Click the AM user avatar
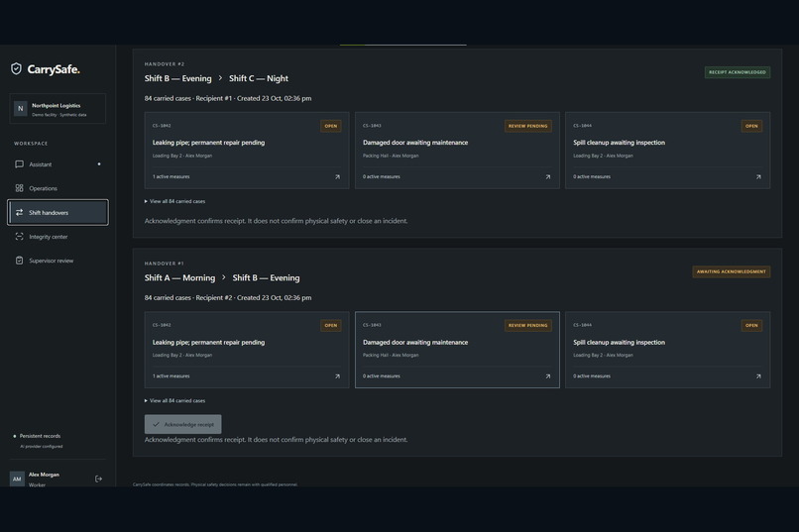 pyautogui.click(x=17, y=479)
